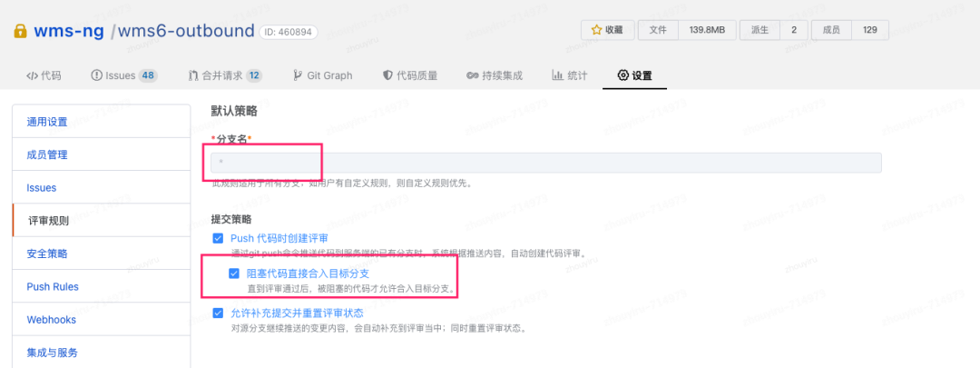This screenshot has width=980, height=368.
Task: Select the 设置 tab
Action: (635, 75)
